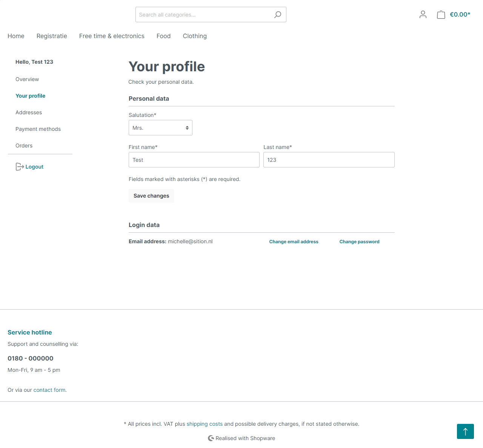The image size is (483, 448).
Task: Open the shopping cart bag icon
Action: (441, 15)
